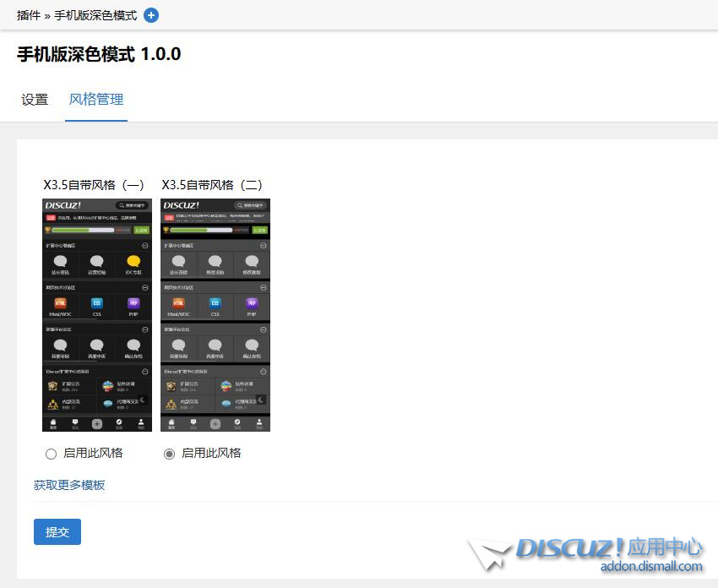
Task: Switch to the 风格管理 tab
Action: tap(96, 100)
